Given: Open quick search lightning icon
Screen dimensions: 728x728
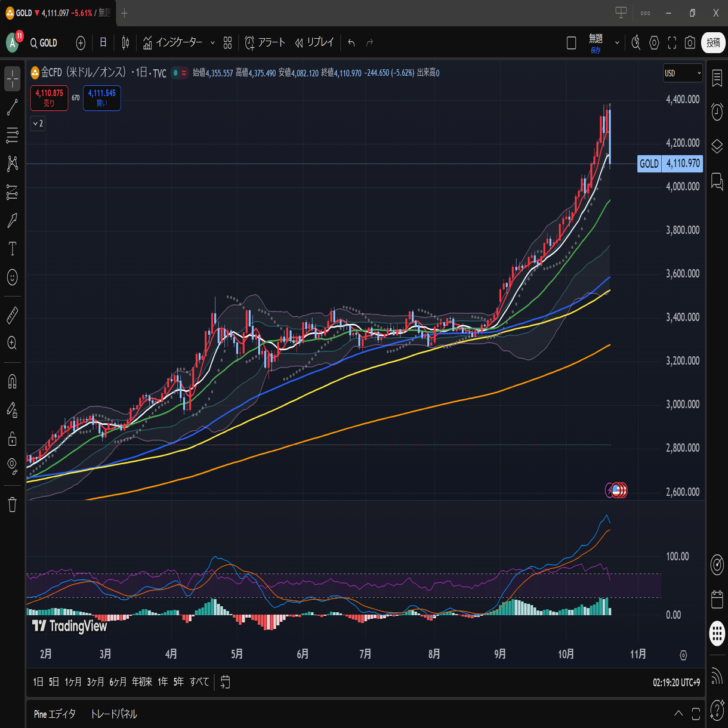Looking at the screenshot, I should 636,43.
